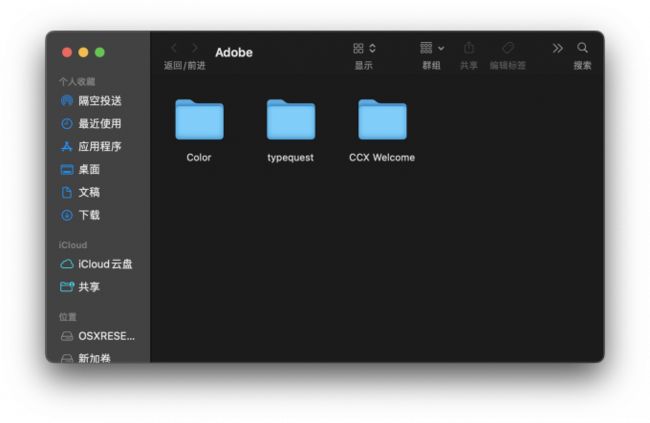The image size is (650, 423).
Task: Open the 显示 view mode switcher
Action: point(364,48)
